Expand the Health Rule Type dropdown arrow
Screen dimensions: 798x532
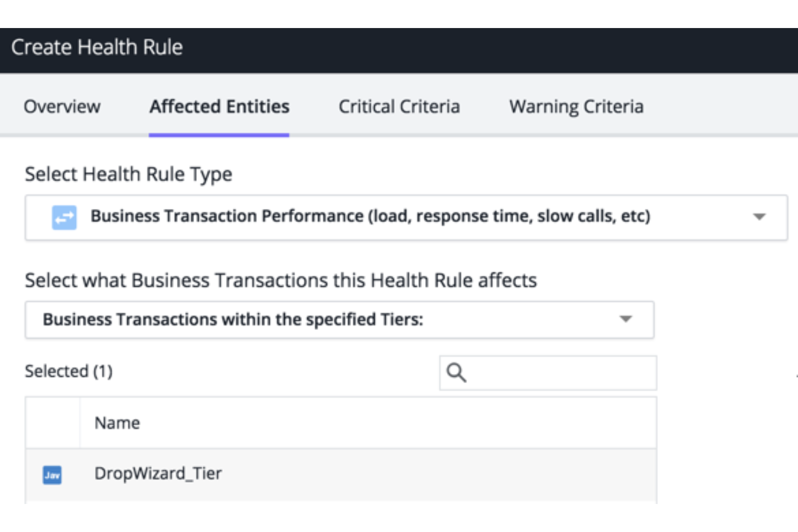pyautogui.click(x=759, y=217)
